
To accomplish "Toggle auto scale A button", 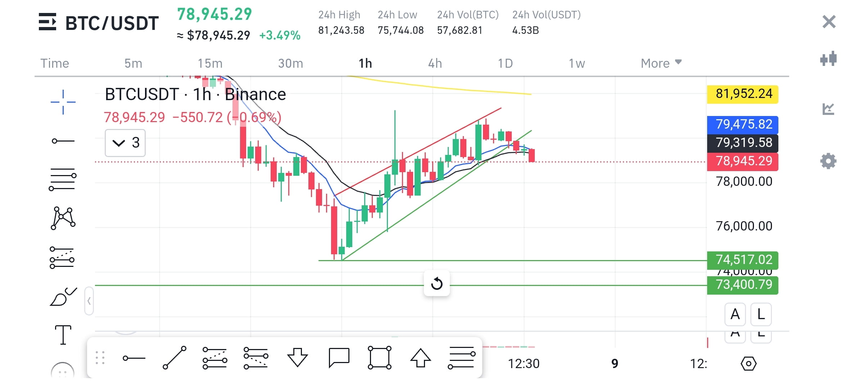I will [x=735, y=314].
